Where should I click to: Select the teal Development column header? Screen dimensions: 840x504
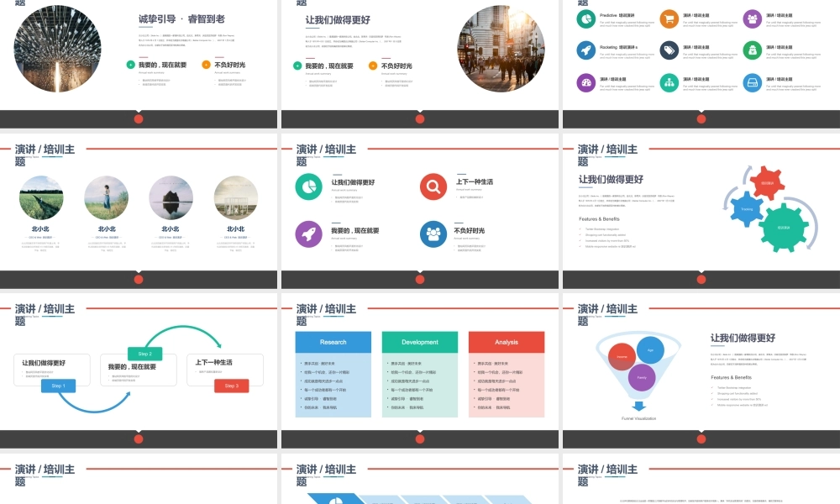[x=420, y=342]
